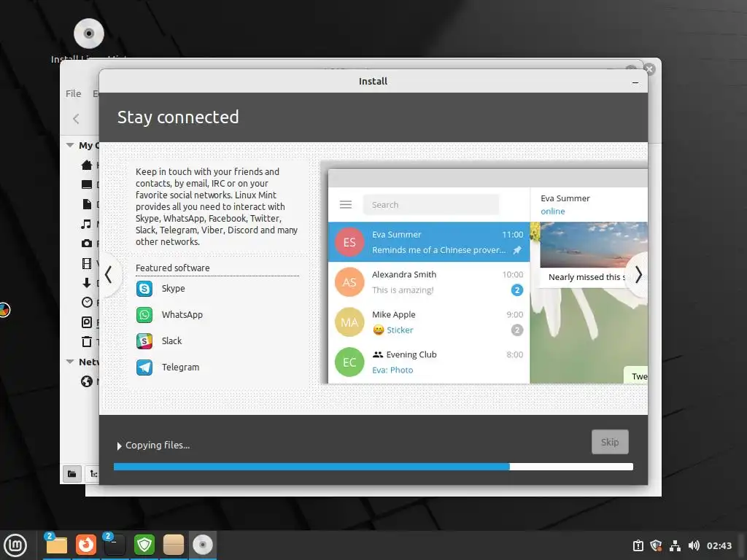
Task: Click the ES avatar circle
Action: click(x=349, y=242)
